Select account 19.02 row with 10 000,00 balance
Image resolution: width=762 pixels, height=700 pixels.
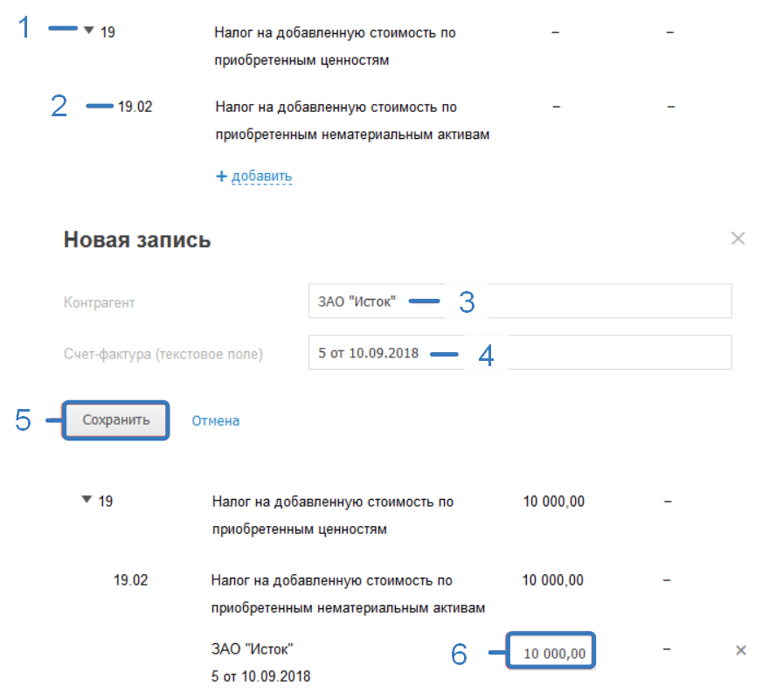(x=133, y=579)
